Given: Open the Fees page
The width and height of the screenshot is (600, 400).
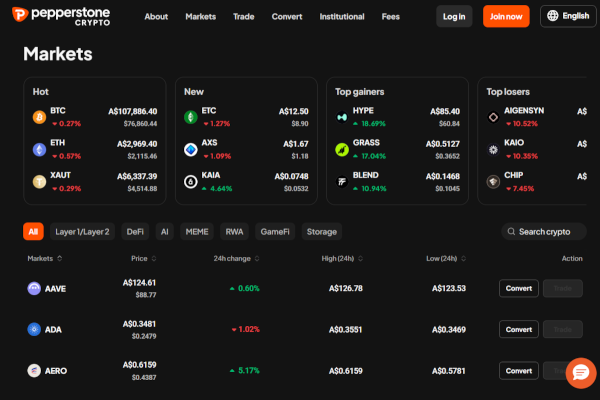Looking at the screenshot, I should [391, 16].
